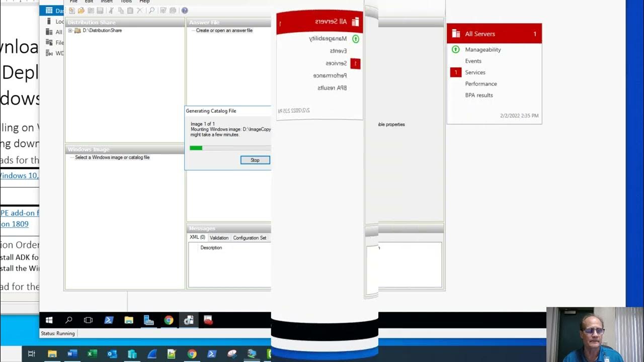This screenshot has height=362, width=644.
Task: Click Stop in the Generating Catalog dialog
Action: (x=255, y=160)
